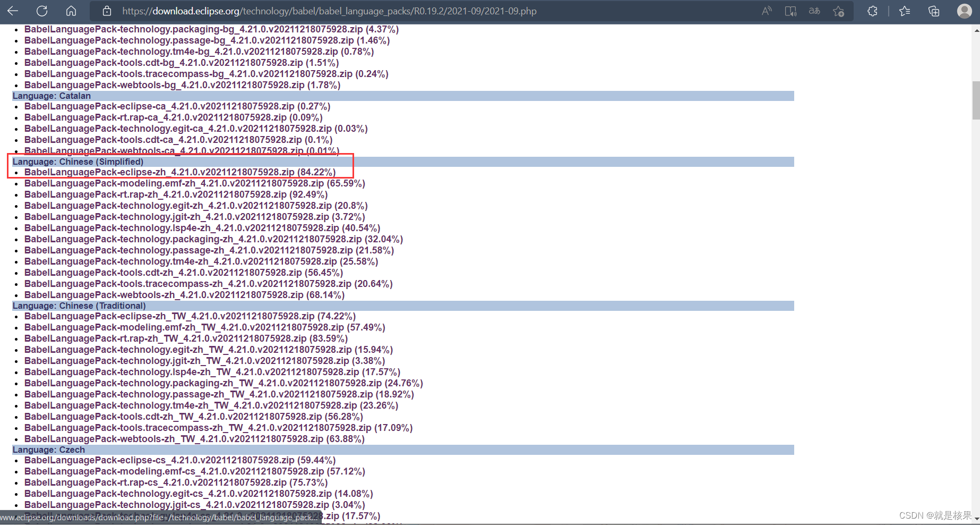Open BabelLanguagePack-tools.tracecompass-zh_TW 17.09% link
Screen dimensions: 980x525
tap(219, 428)
